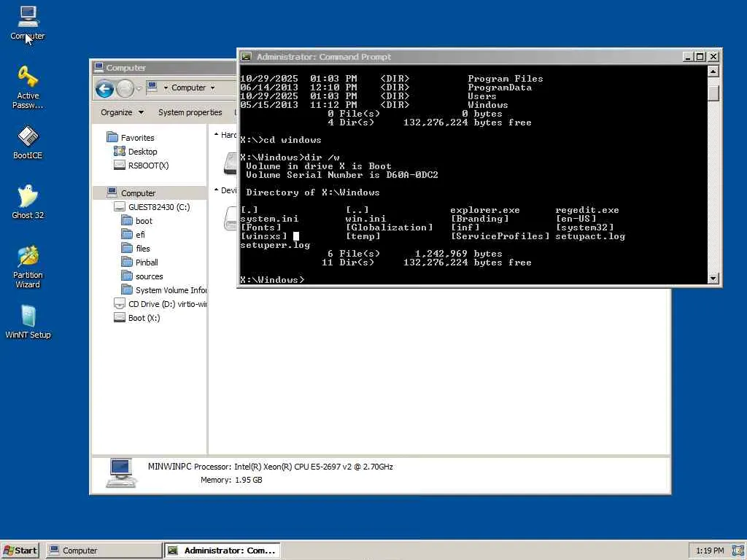747x560 pixels.
Task: Collapse the Hard Disk Drives group
Action: click(x=216, y=135)
